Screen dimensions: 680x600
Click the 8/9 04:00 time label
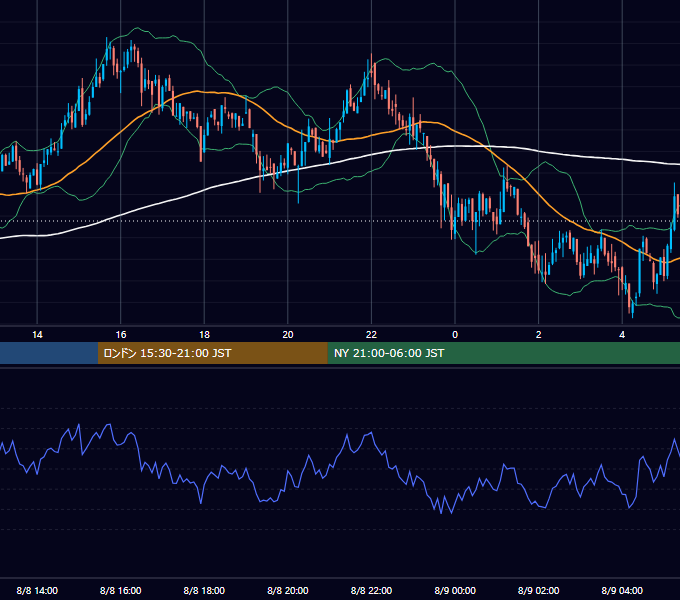[x=622, y=590]
